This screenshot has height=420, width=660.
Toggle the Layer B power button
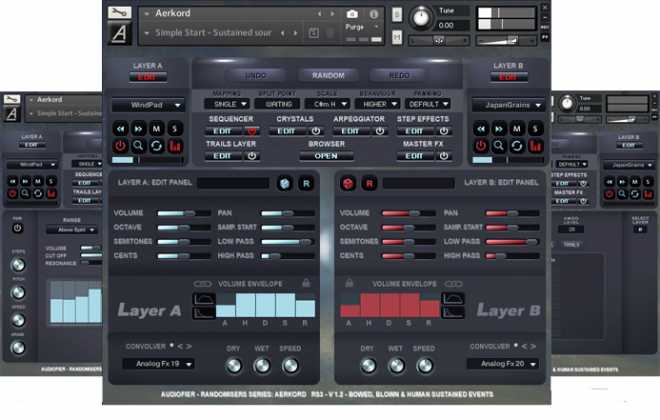pyautogui.click(x=481, y=146)
